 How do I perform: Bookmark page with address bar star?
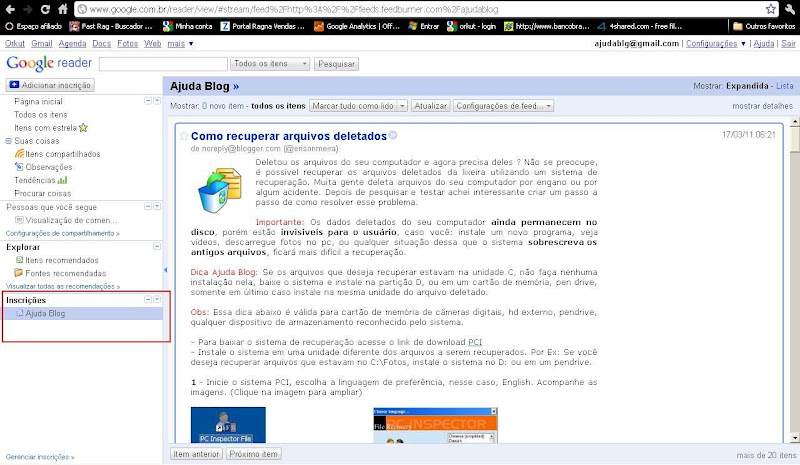tap(770, 9)
